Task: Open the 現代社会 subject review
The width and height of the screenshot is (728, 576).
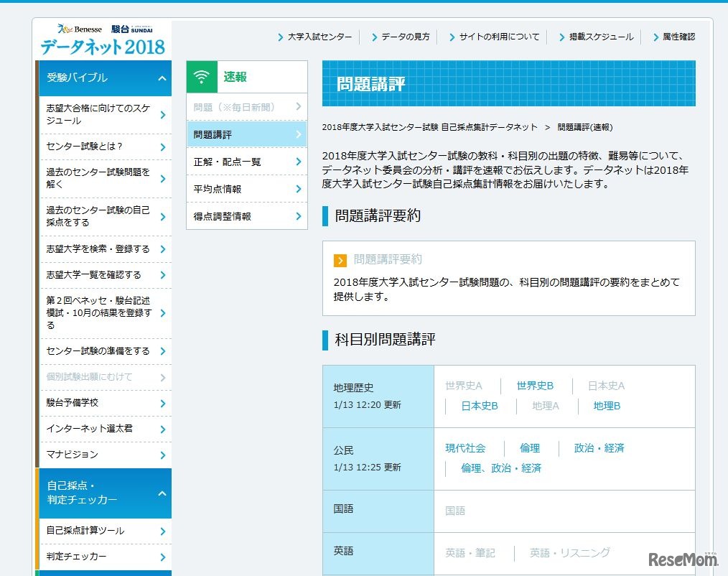Action: [x=466, y=448]
